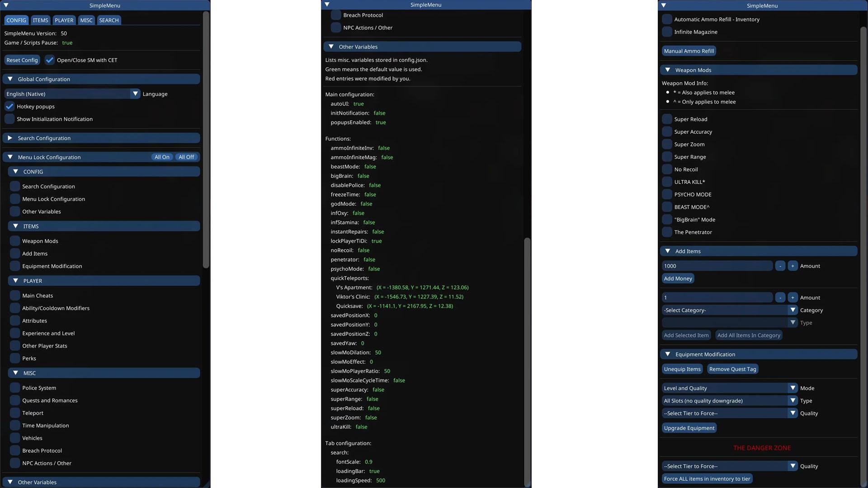Check Vehicles lock checkbox
The width and height of the screenshot is (868, 488).
pos(15,438)
